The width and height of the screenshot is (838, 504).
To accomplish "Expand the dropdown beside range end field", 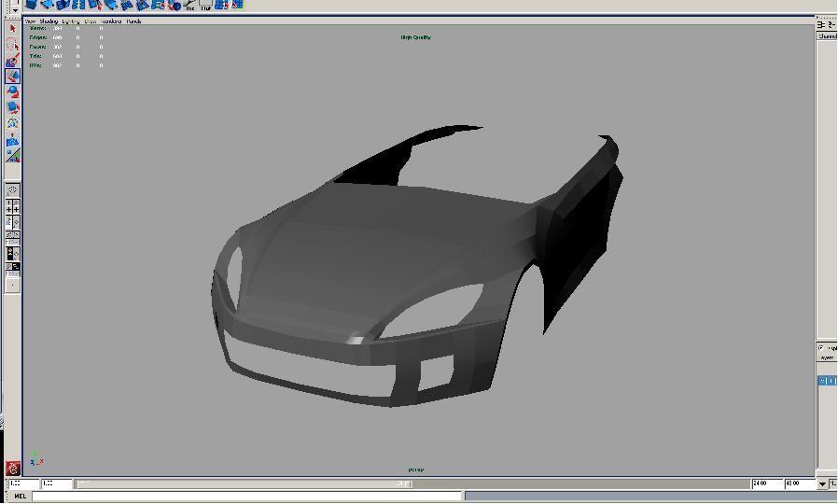I will [x=822, y=483].
